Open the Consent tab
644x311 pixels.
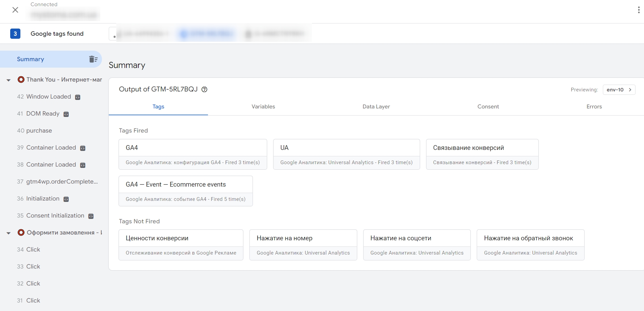(x=488, y=107)
